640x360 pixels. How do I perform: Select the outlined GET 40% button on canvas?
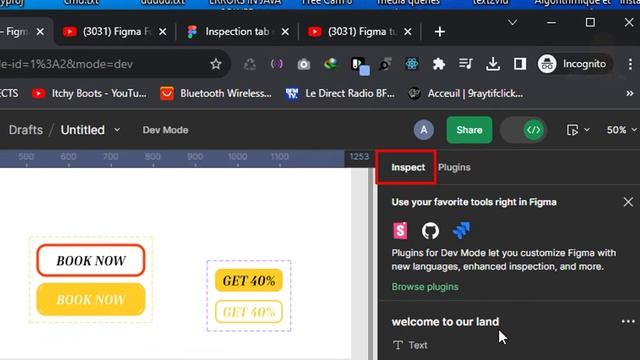[249, 312]
